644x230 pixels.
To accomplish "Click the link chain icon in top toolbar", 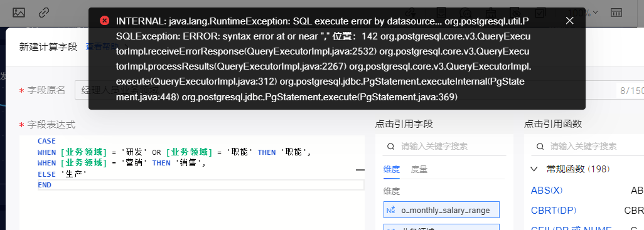I will (44, 13).
